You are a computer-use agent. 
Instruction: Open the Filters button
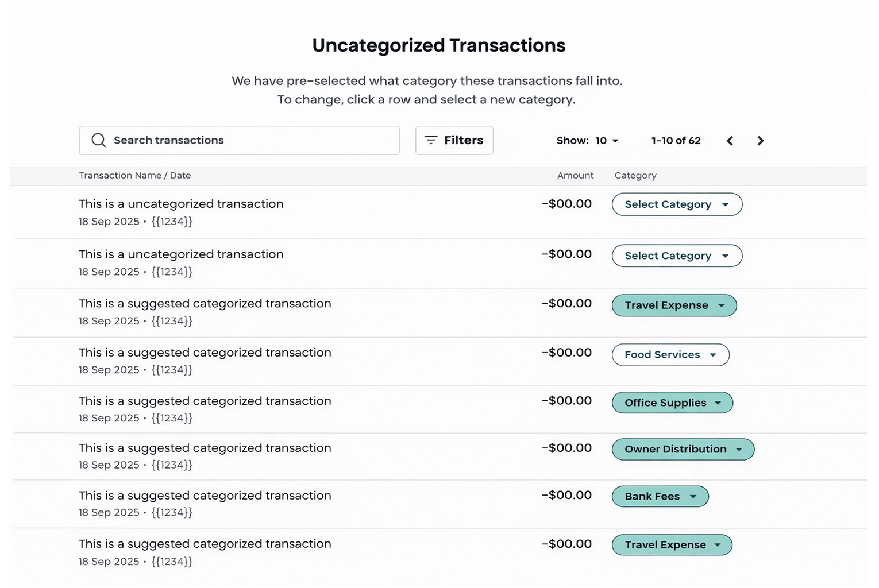coord(454,140)
